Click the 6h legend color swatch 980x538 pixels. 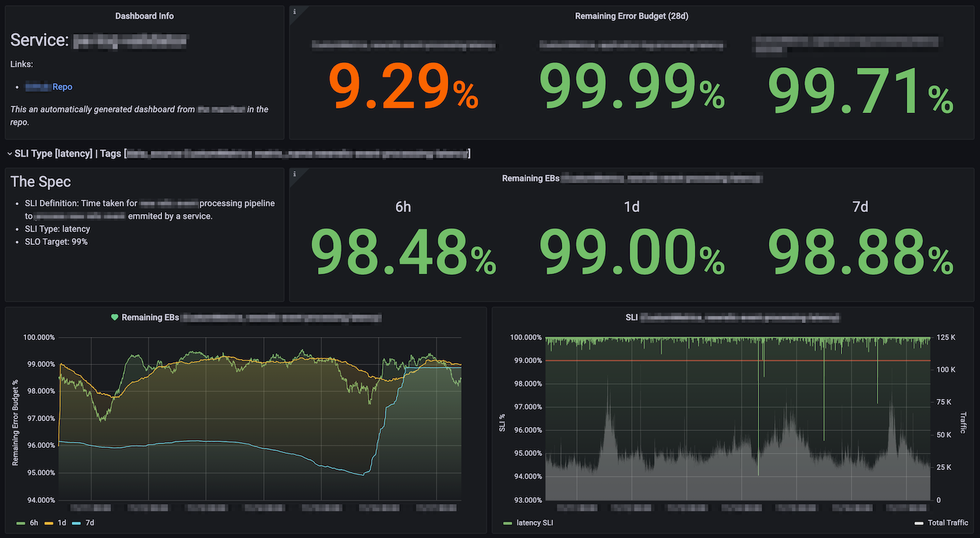20,524
